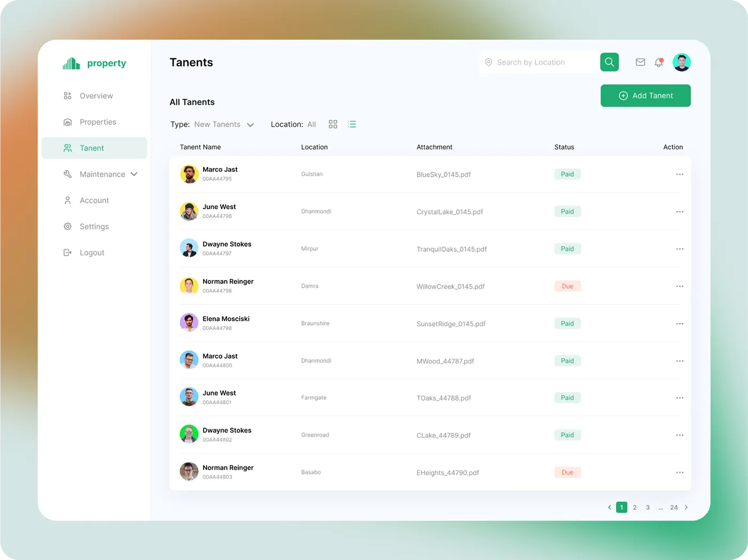Open action menu for EHeights_44790.pdf row
The image size is (748, 560).
coord(680,472)
